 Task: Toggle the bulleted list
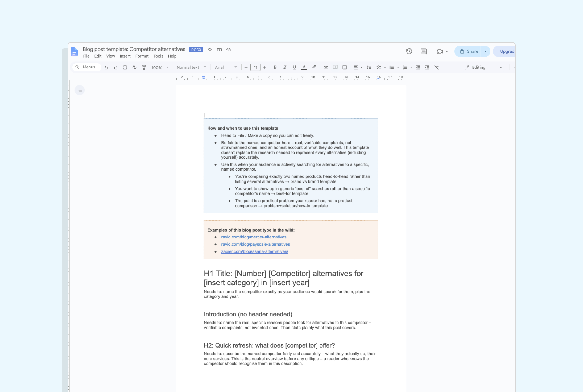click(x=392, y=67)
